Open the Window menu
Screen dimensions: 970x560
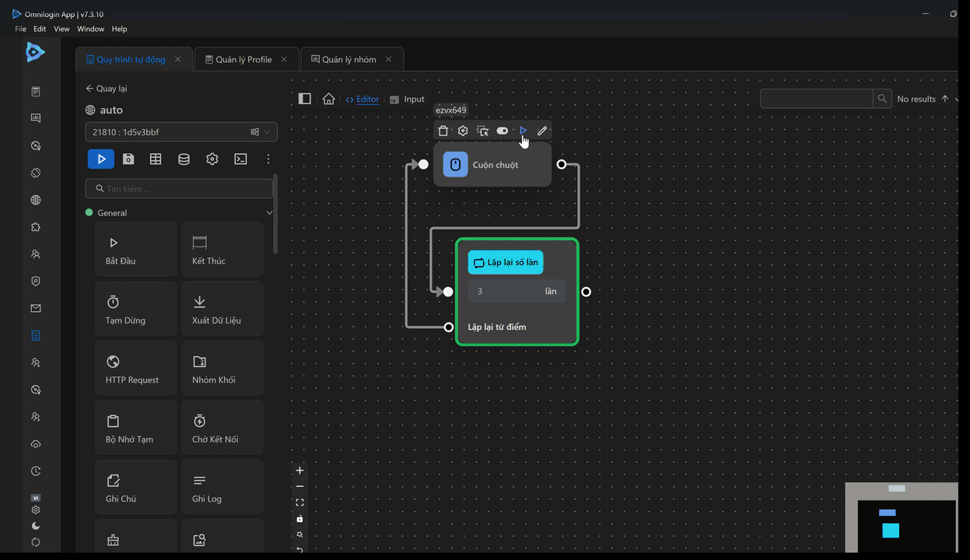(90, 29)
